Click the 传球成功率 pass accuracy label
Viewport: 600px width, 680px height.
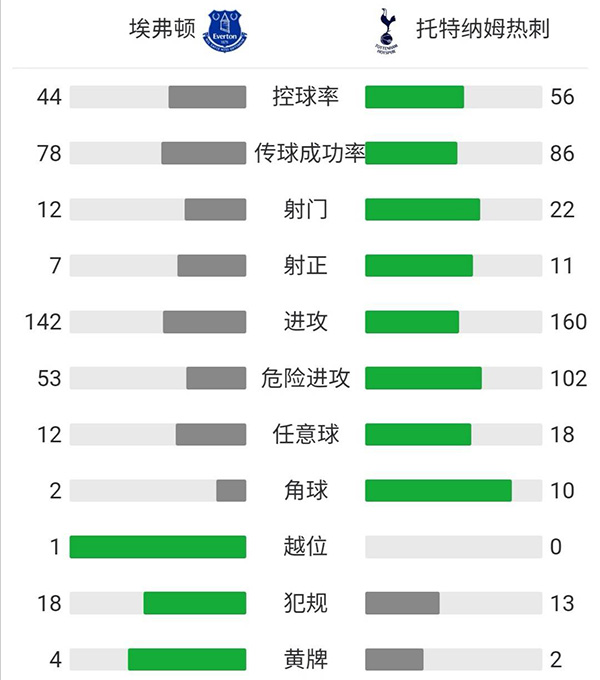point(310,153)
